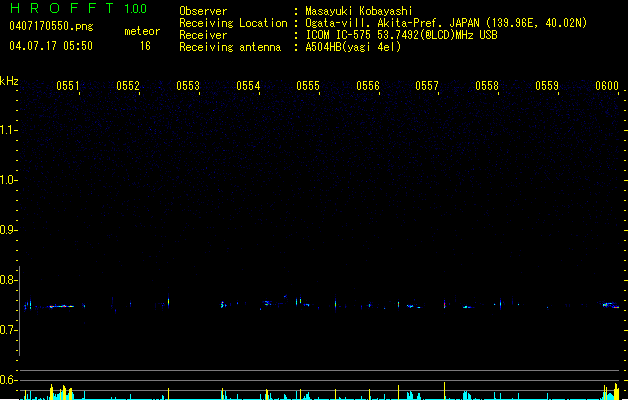The width and height of the screenshot is (629, 400).
Task: Click the 0.7 kHz axis label
Action: pos(8,330)
